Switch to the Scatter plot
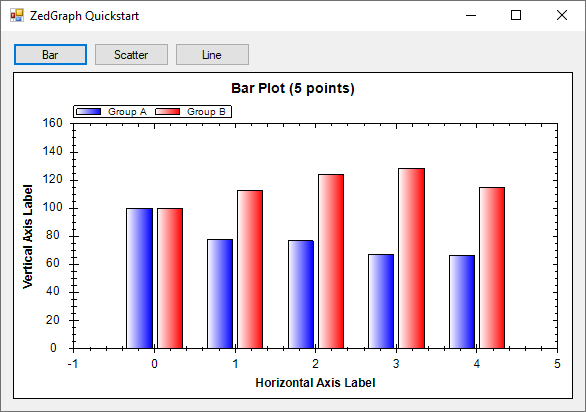 [x=131, y=55]
